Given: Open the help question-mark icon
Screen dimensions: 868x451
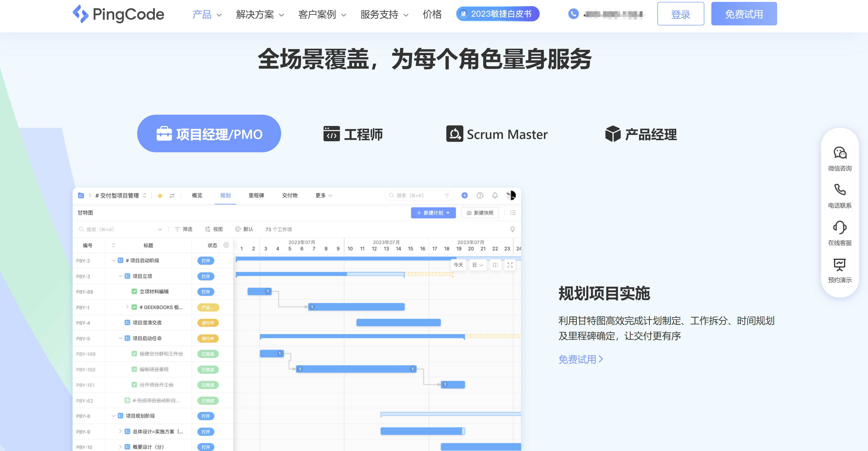Looking at the screenshot, I should point(480,195).
